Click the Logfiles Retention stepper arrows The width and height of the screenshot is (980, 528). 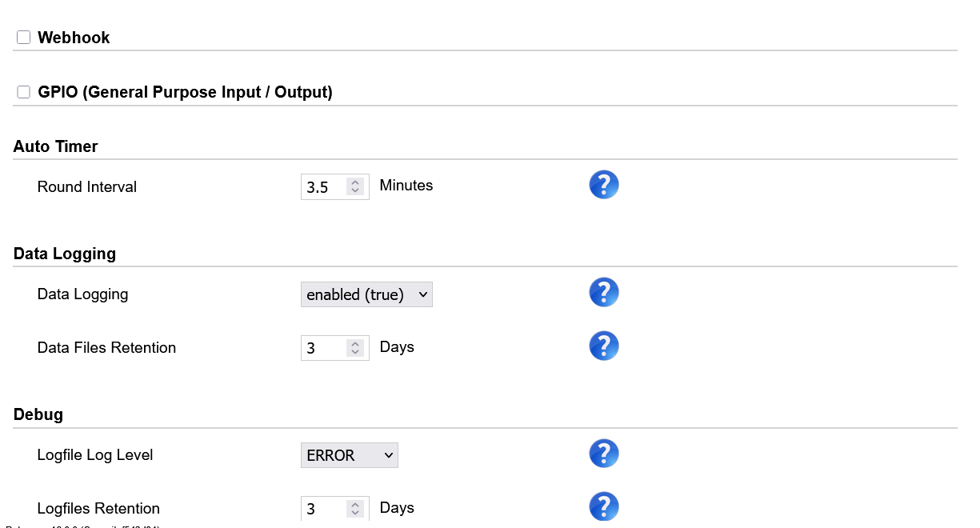pos(357,509)
